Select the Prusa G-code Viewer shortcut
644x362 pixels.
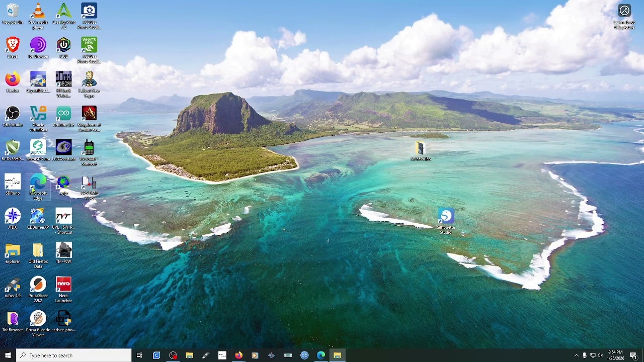[38, 324]
